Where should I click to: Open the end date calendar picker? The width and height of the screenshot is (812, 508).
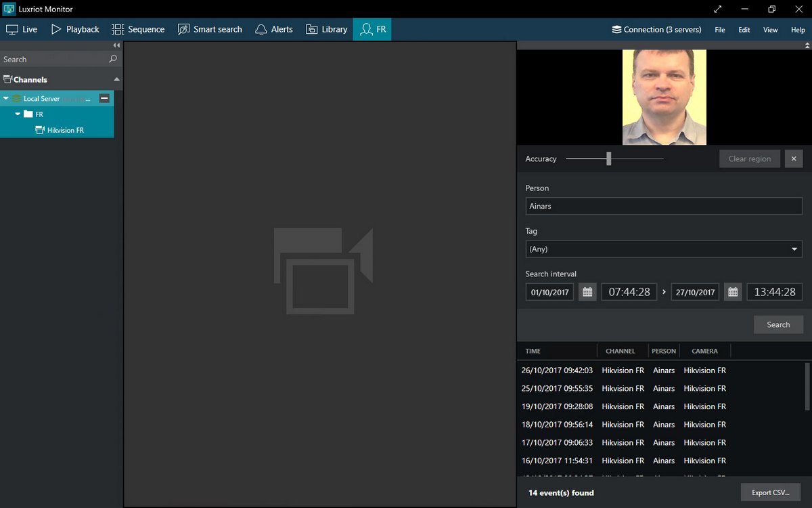[733, 292]
